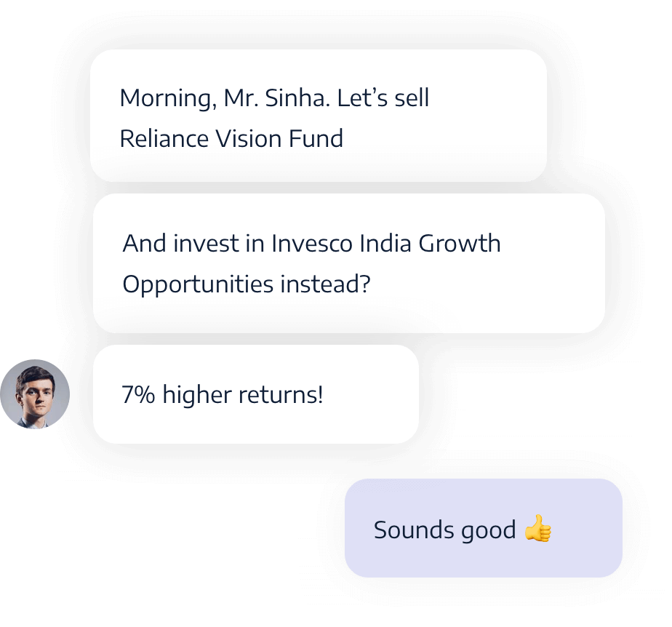Select the 'And invest in Invesco' message bubble

(x=349, y=263)
